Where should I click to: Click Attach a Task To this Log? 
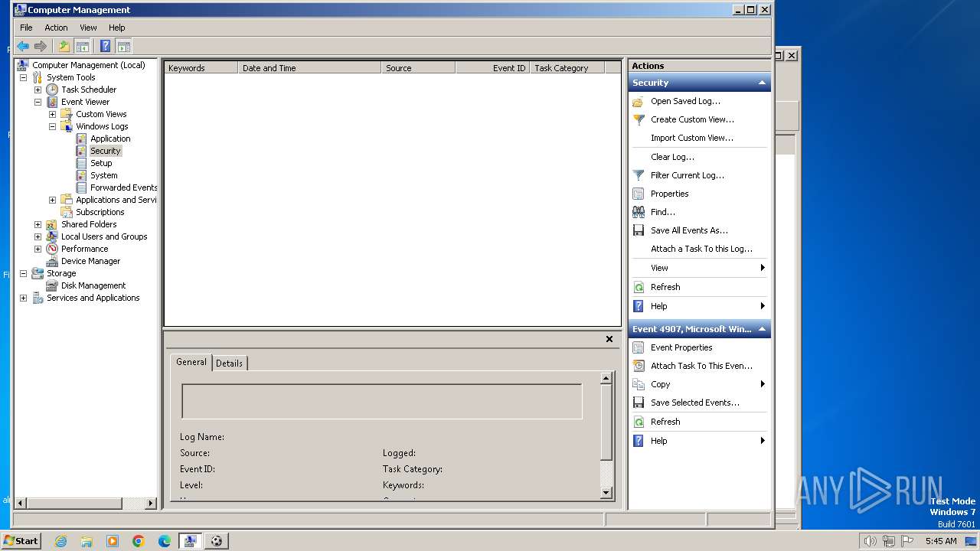pyautogui.click(x=701, y=249)
